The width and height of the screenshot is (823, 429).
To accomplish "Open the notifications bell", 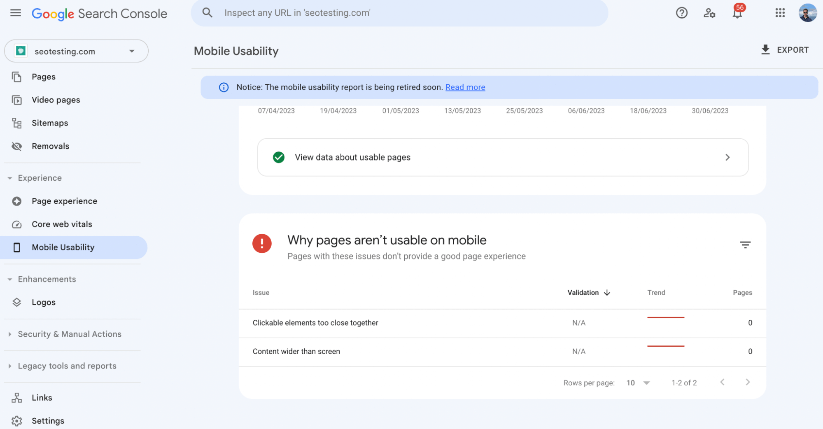I will tap(738, 13).
